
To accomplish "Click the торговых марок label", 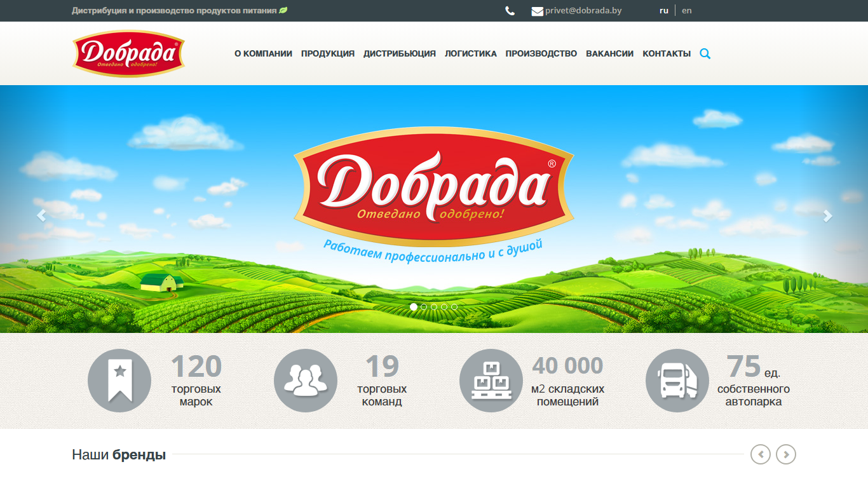I will click(196, 395).
